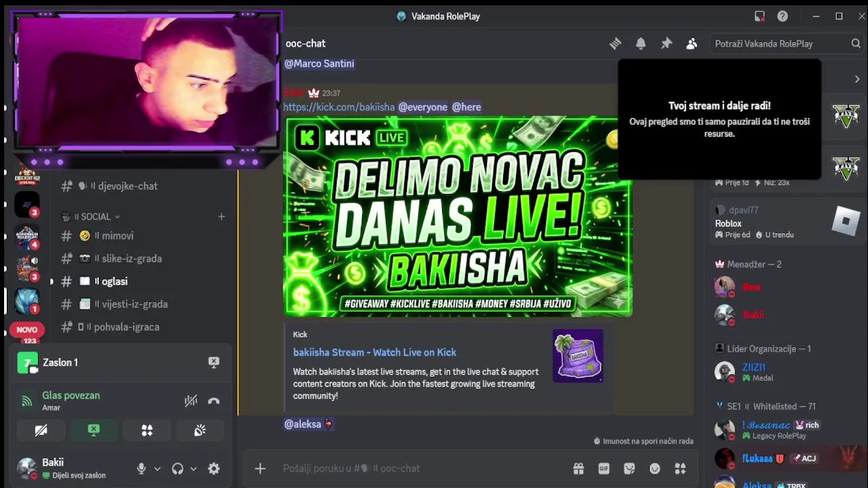The height and width of the screenshot is (488, 868).
Task: Open microphone input options arrow
Action: (157, 468)
